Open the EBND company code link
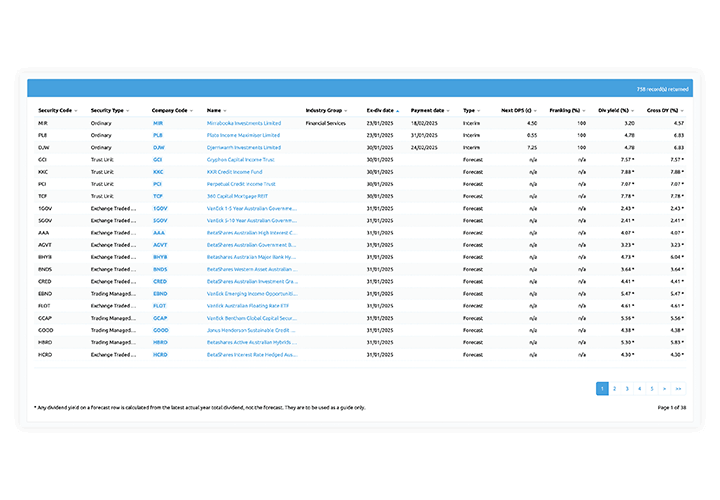The width and height of the screenshot is (720, 500). tap(160, 294)
